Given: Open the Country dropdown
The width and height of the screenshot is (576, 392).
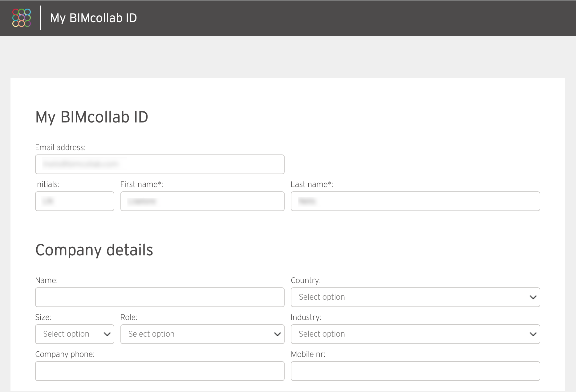Looking at the screenshot, I should coord(416,297).
